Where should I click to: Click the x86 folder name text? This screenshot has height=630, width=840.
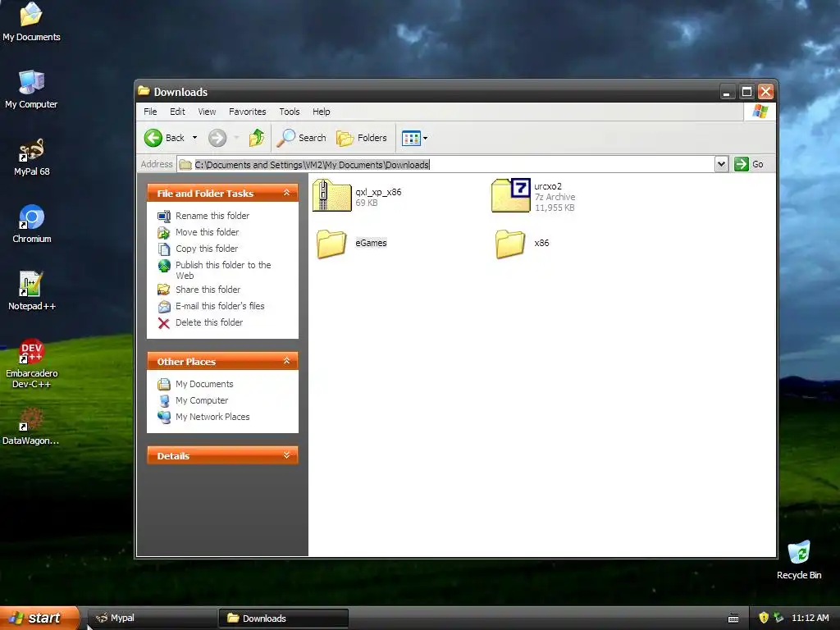coord(541,243)
